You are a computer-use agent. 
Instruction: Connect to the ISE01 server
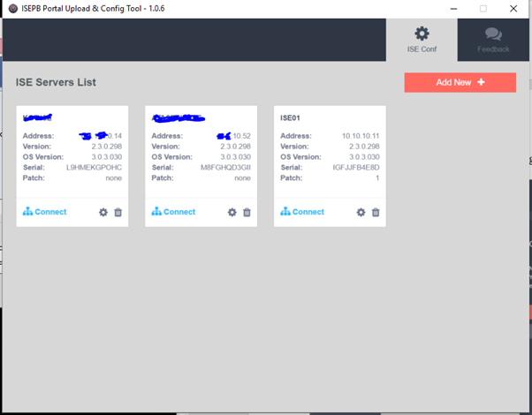[302, 212]
